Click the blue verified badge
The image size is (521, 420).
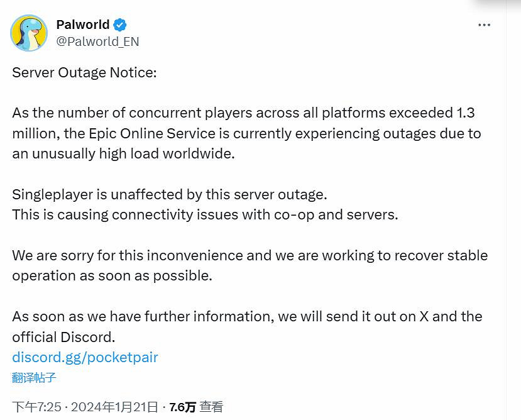point(120,25)
